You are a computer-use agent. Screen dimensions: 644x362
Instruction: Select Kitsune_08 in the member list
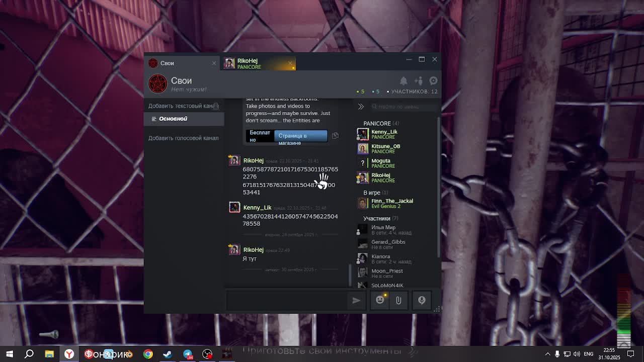[x=395, y=149]
